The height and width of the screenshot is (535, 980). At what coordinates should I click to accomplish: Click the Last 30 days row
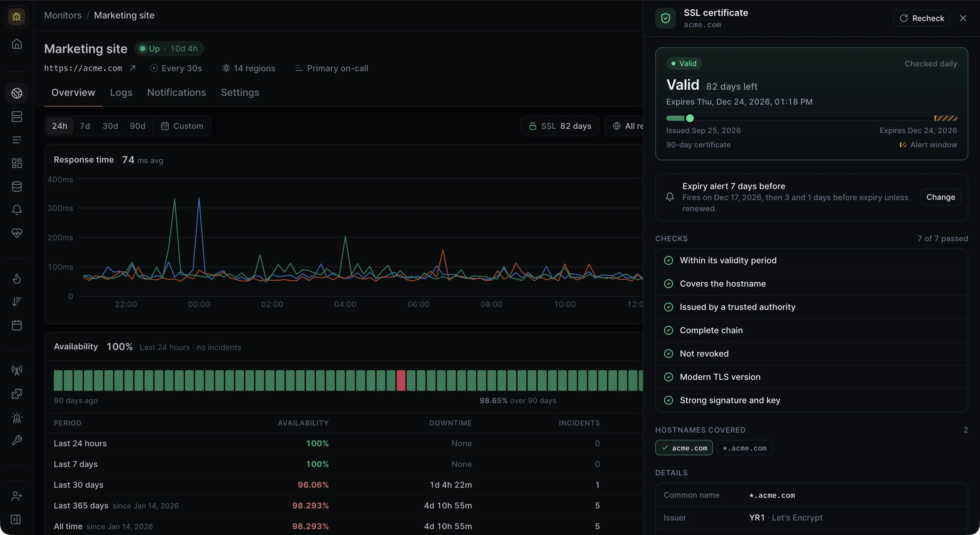[x=344, y=485]
